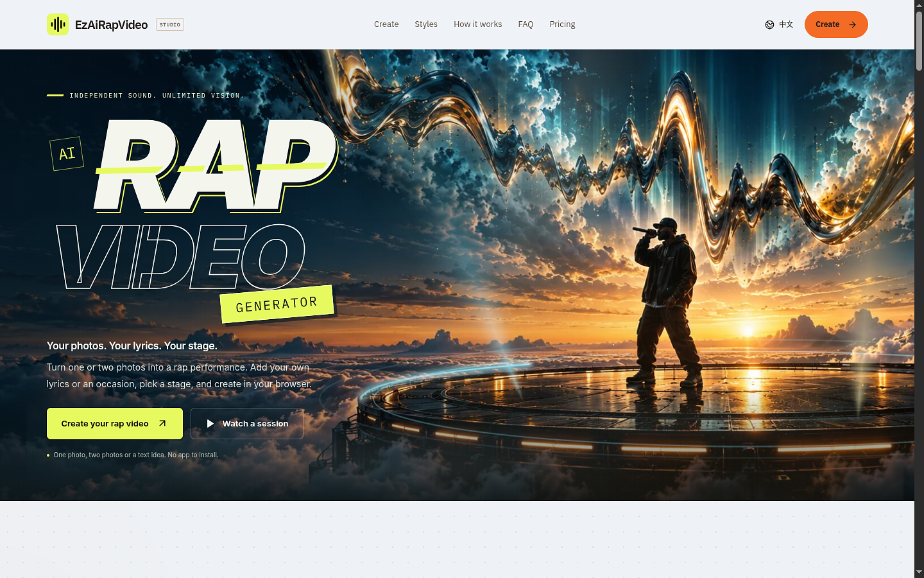Click the STUDIO badge next to the logo
This screenshot has width=924, height=578.
coord(170,24)
